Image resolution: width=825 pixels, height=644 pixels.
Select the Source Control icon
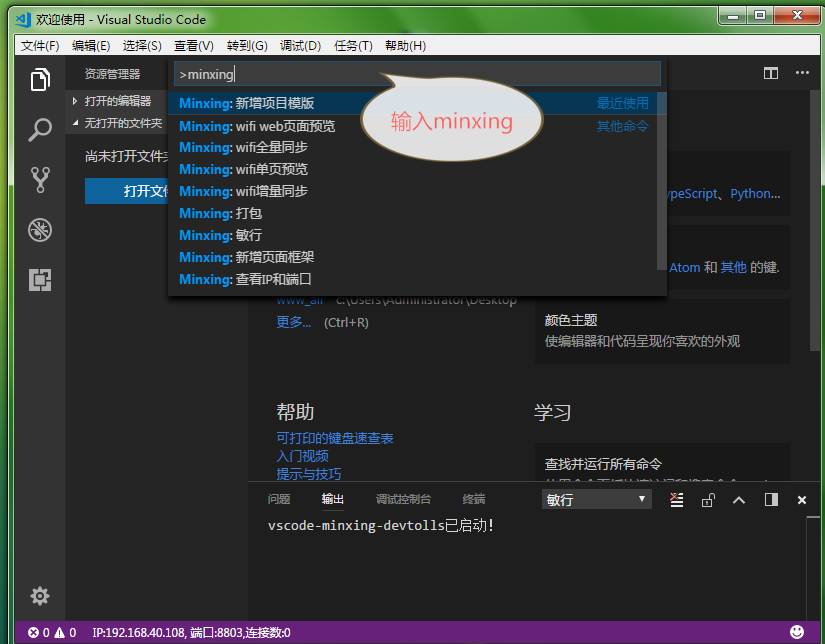coord(40,178)
